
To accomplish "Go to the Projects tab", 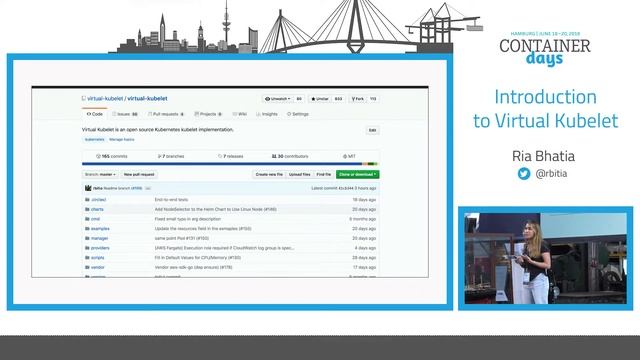I will point(208,114).
